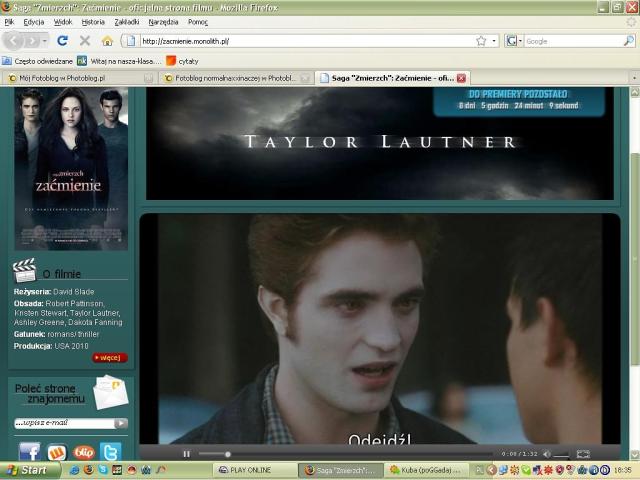The width and height of the screenshot is (640, 480).
Task: Go to the Home page icon
Action: pyautogui.click(x=107, y=40)
